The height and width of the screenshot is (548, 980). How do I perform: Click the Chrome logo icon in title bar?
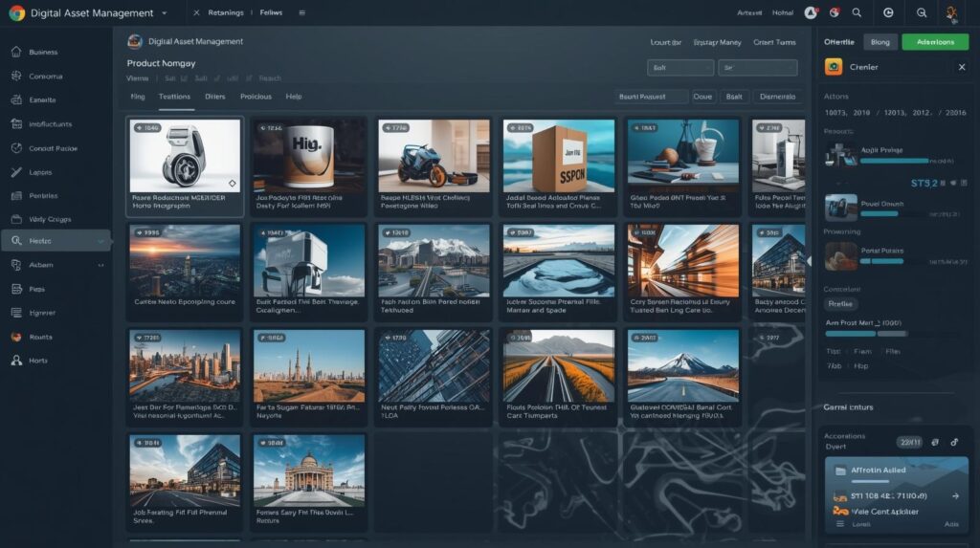click(x=17, y=13)
